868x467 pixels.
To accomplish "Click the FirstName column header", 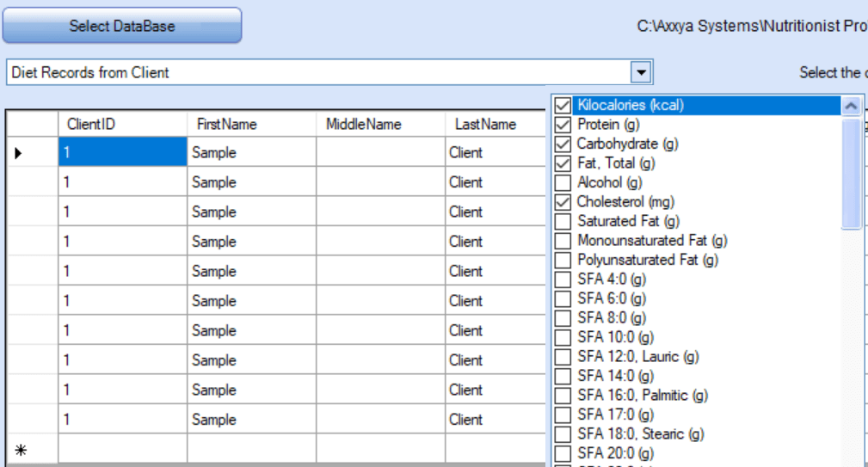I will click(x=251, y=125).
